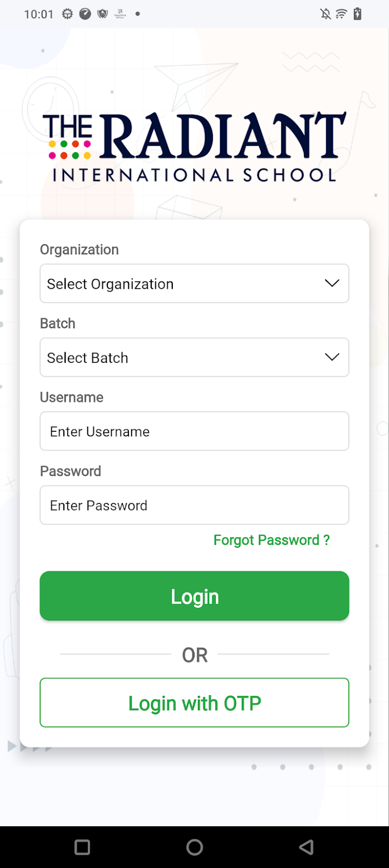
Task: Tap the status bar clock showing 10:01
Action: tap(39, 14)
